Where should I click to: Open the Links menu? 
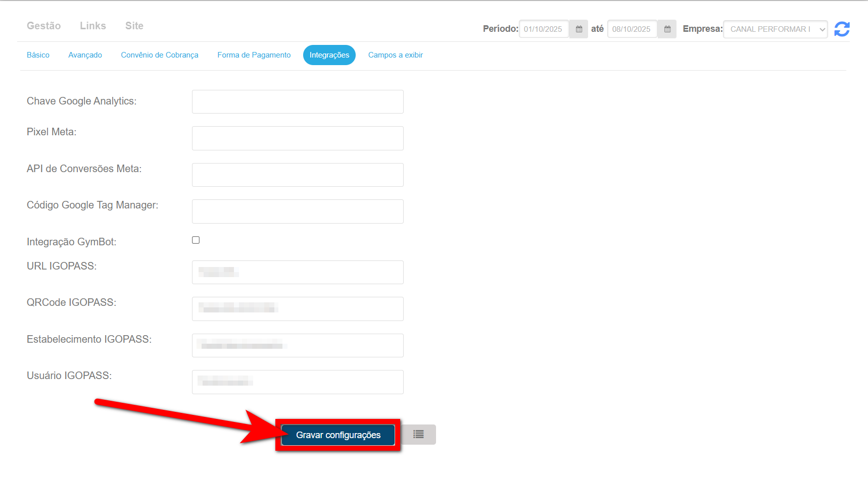[93, 26]
